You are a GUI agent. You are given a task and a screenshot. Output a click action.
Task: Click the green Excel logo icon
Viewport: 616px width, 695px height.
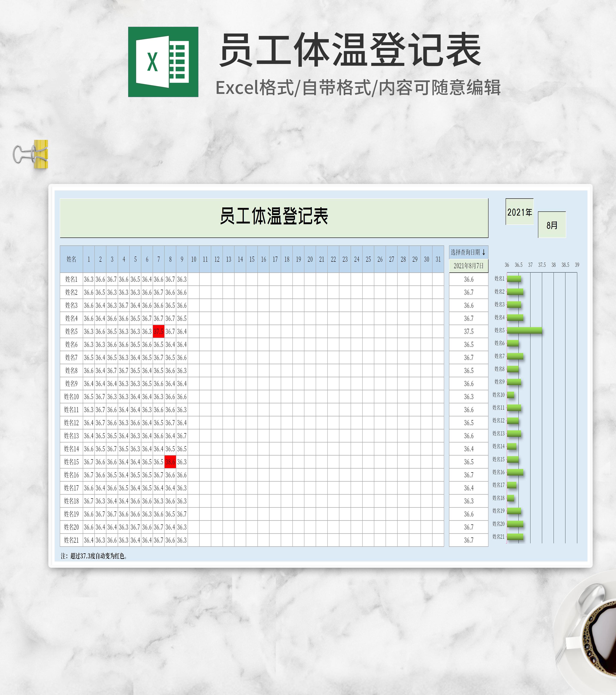163,62
